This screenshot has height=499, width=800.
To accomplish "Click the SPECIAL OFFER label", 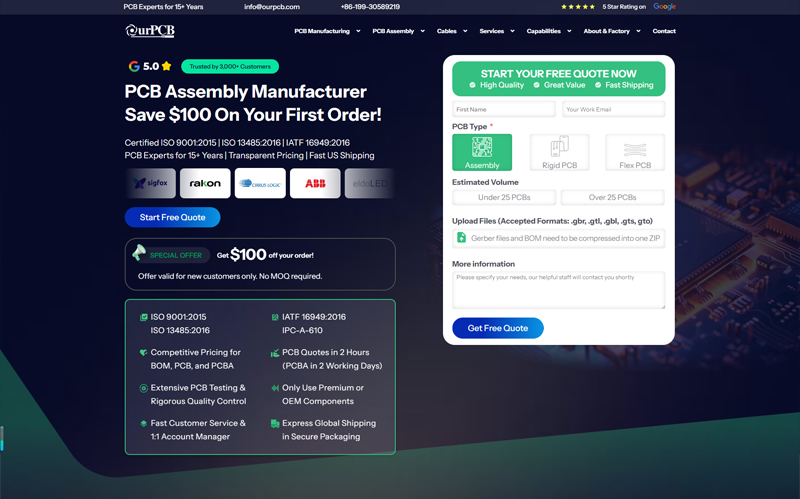I will (176, 255).
